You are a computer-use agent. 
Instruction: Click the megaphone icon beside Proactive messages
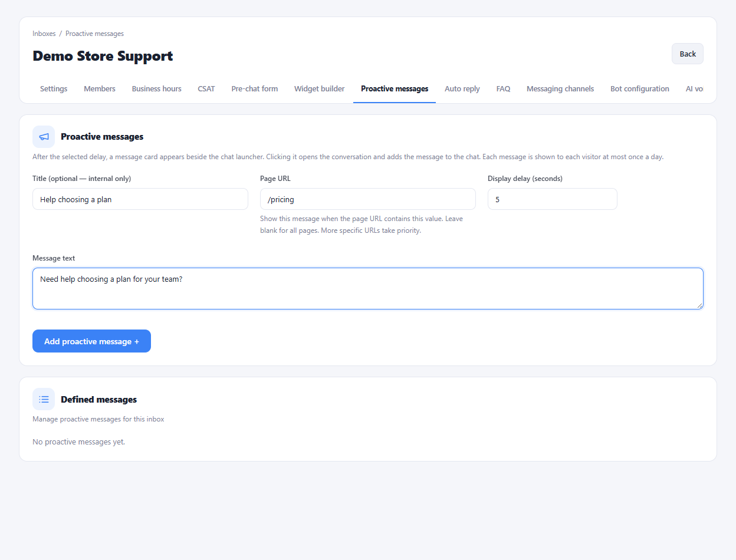(x=44, y=137)
